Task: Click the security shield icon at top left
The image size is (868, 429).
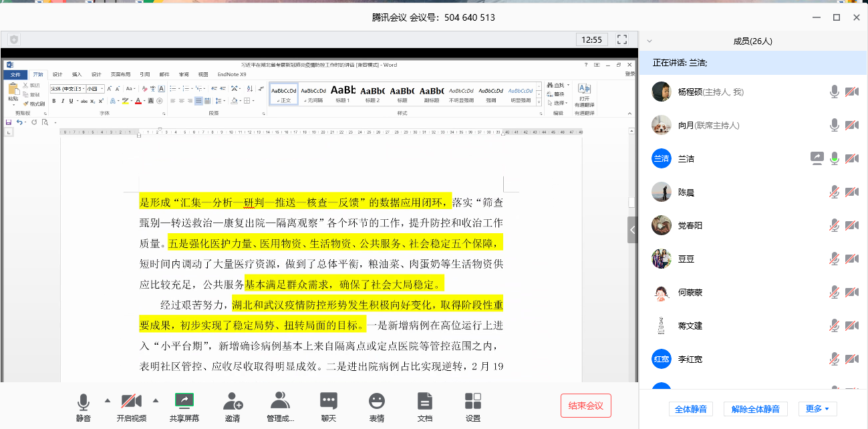Action: pos(14,39)
